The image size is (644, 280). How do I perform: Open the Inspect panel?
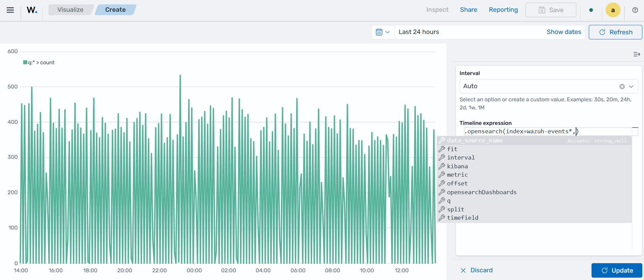[x=437, y=10]
